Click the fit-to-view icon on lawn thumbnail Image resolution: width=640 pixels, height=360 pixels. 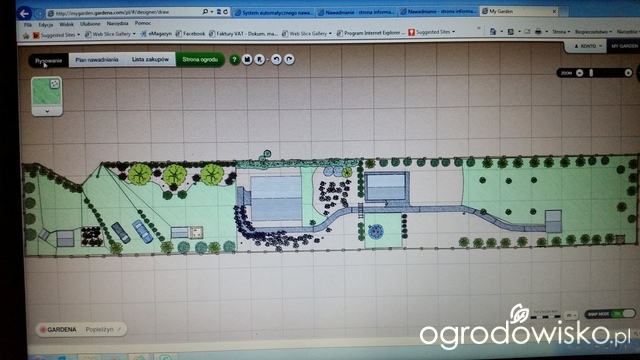tap(54, 84)
